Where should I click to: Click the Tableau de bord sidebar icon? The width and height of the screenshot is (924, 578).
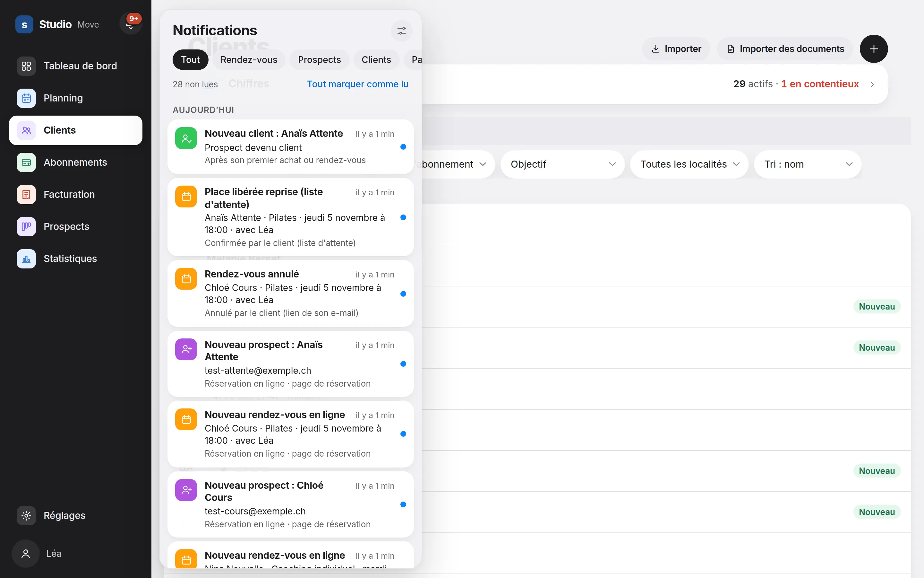point(26,66)
